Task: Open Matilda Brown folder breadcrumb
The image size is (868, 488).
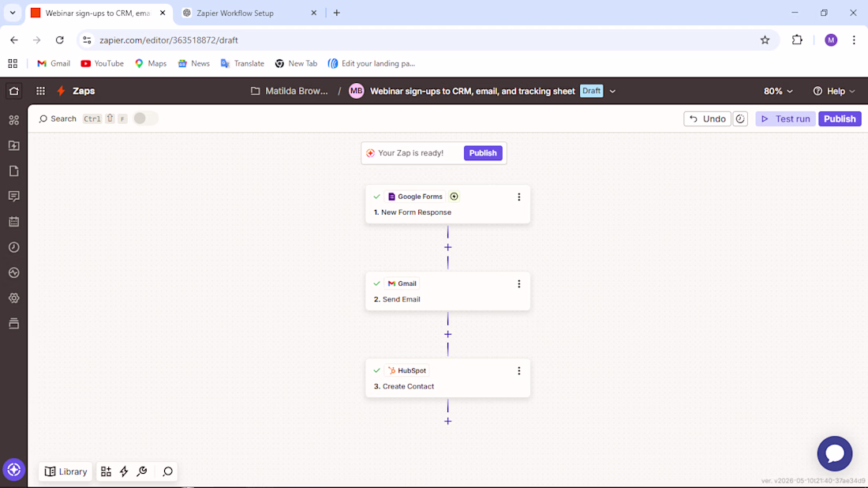Action: (290, 91)
